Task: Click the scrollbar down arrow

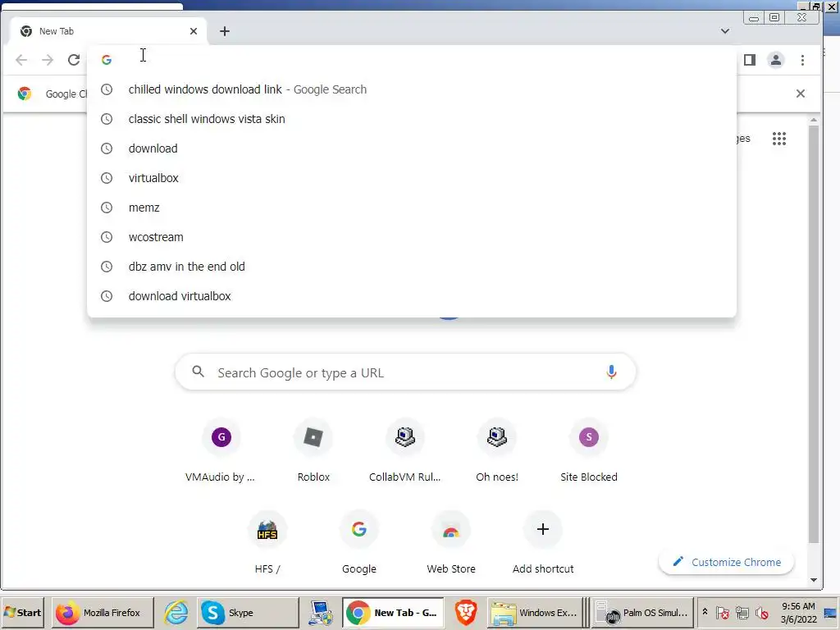Action: coord(813,580)
